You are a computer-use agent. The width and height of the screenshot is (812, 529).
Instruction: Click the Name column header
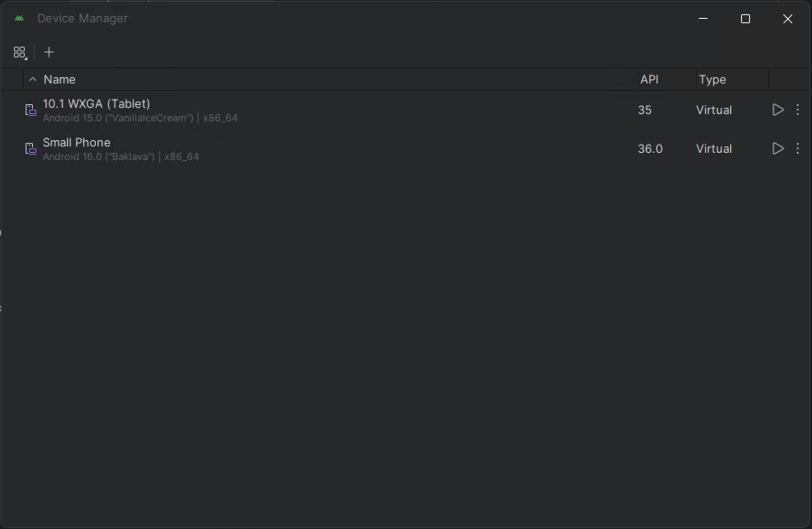coord(59,79)
